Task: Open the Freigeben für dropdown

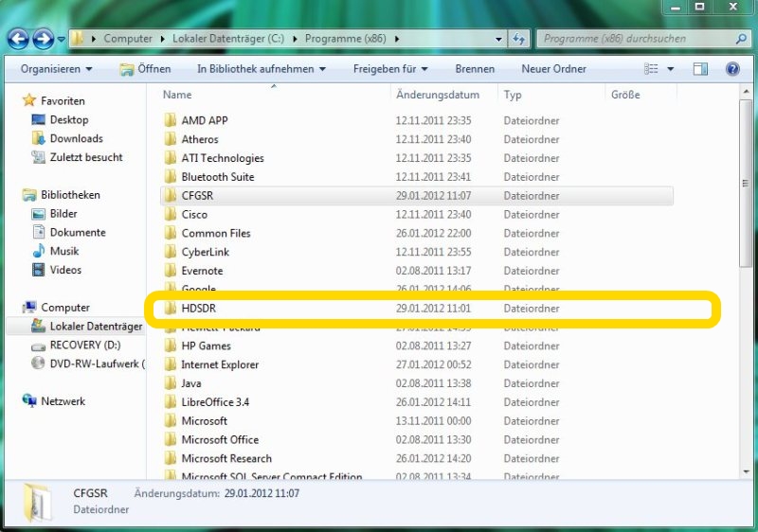Action: (x=390, y=69)
